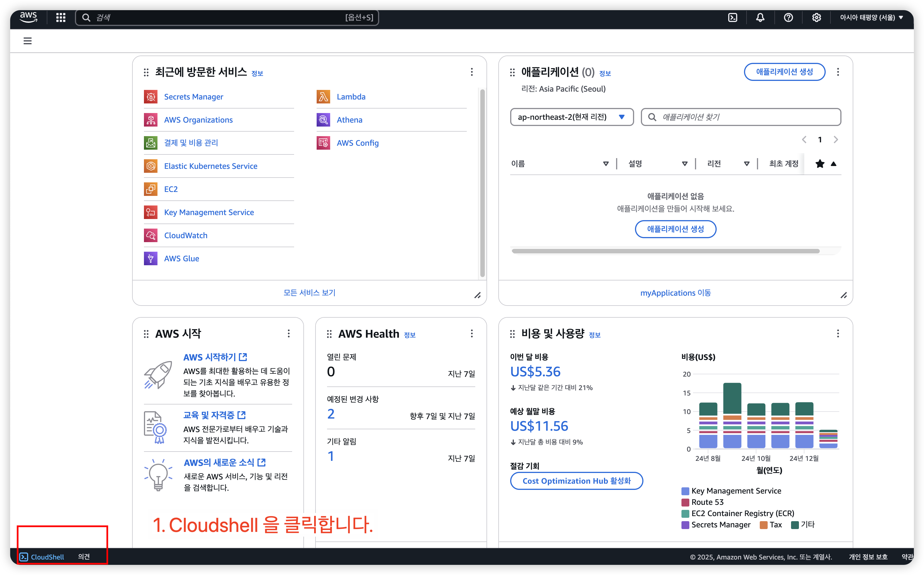924x575 pixels.
Task: Click the resize handle of Applications widget
Action: [x=844, y=295]
